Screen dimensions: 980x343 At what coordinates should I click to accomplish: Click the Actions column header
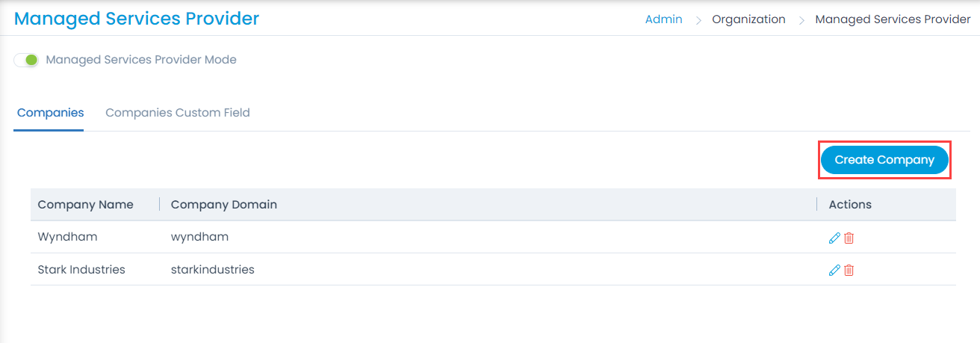[850, 204]
